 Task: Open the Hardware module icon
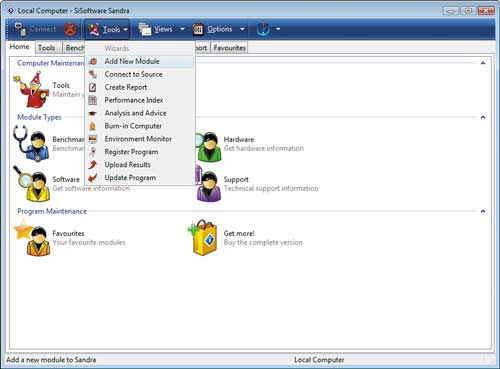[x=208, y=147]
